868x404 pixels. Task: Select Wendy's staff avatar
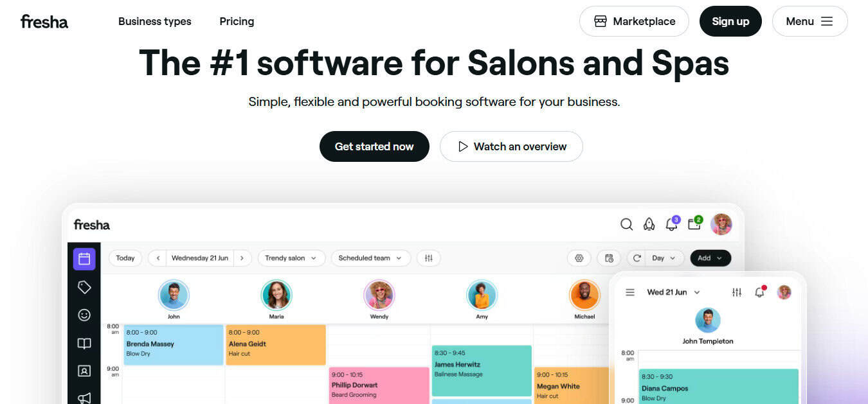[379, 295]
